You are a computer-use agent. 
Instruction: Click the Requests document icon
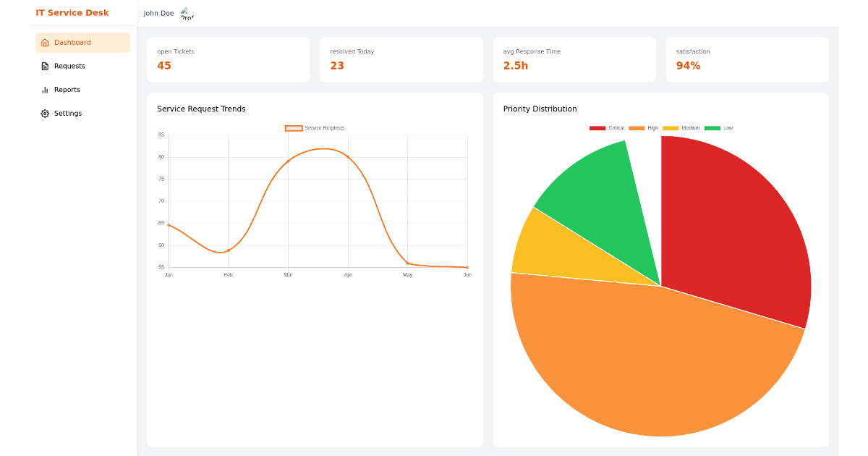(44, 66)
